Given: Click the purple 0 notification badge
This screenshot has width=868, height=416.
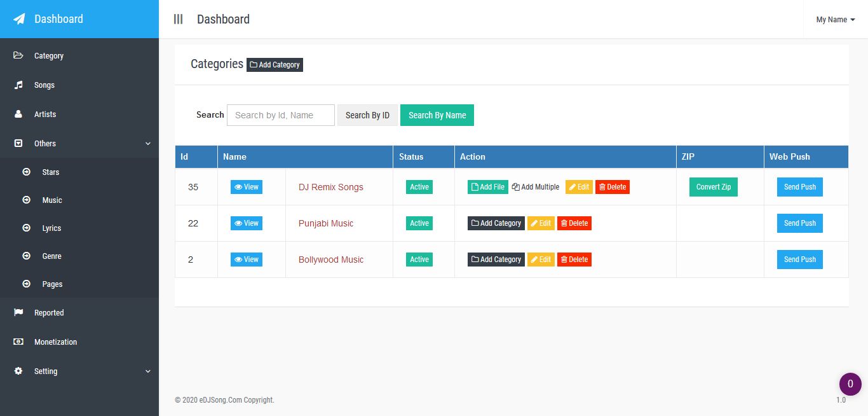Looking at the screenshot, I should (850, 384).
